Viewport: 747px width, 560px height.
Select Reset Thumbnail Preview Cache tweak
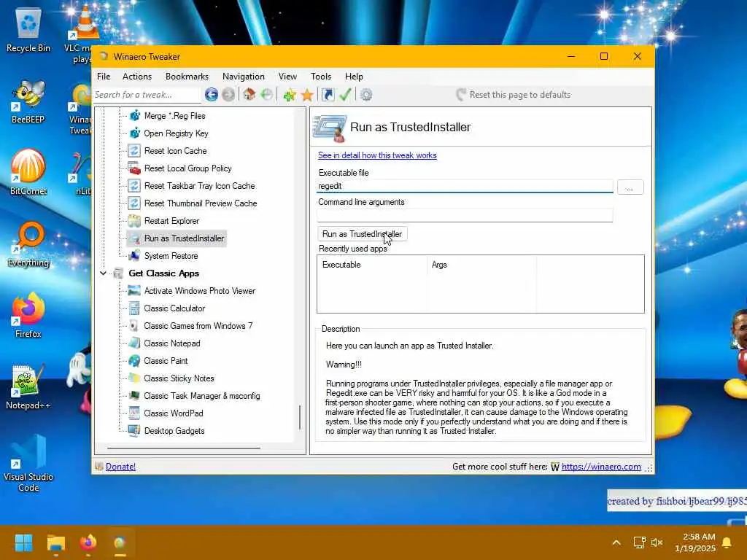(200, 203)
